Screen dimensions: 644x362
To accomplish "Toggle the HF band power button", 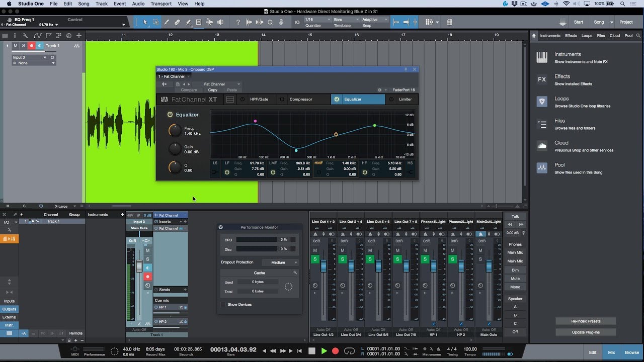I will tap(365, 172).
